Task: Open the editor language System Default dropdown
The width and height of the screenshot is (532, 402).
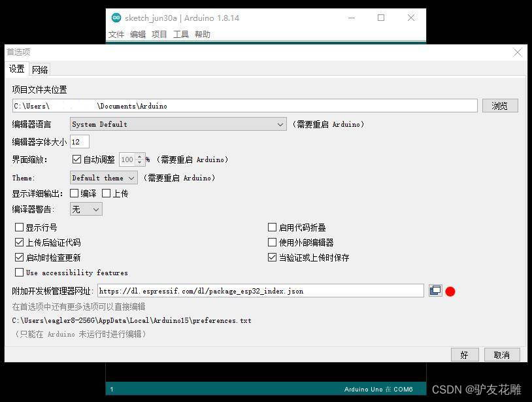Action: (x=178, y=124)
